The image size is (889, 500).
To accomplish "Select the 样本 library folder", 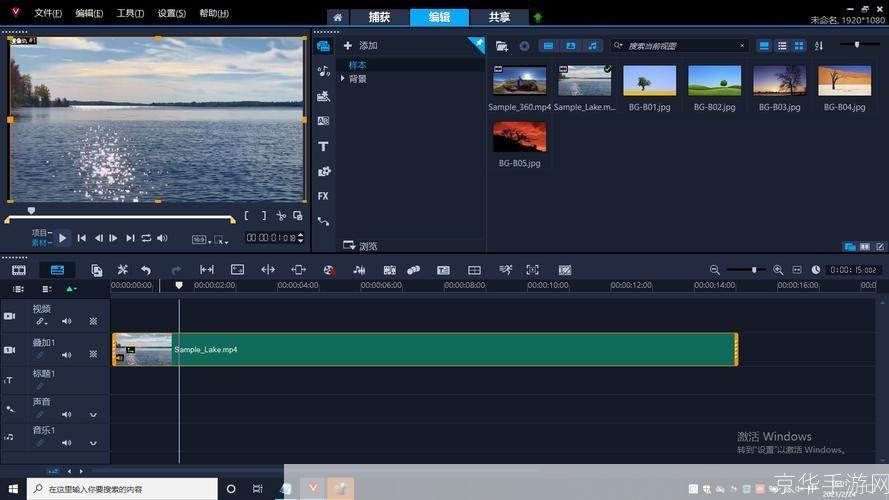I will (357, 65).
